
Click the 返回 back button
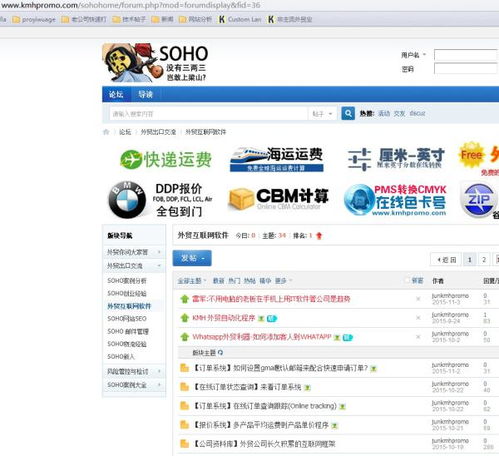[446, 259]
